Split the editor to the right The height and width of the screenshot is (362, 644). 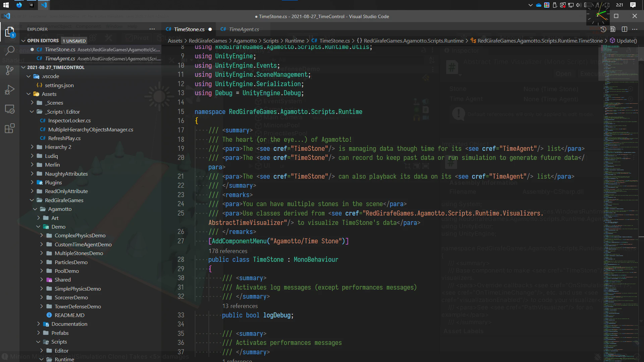click(624, 29)
